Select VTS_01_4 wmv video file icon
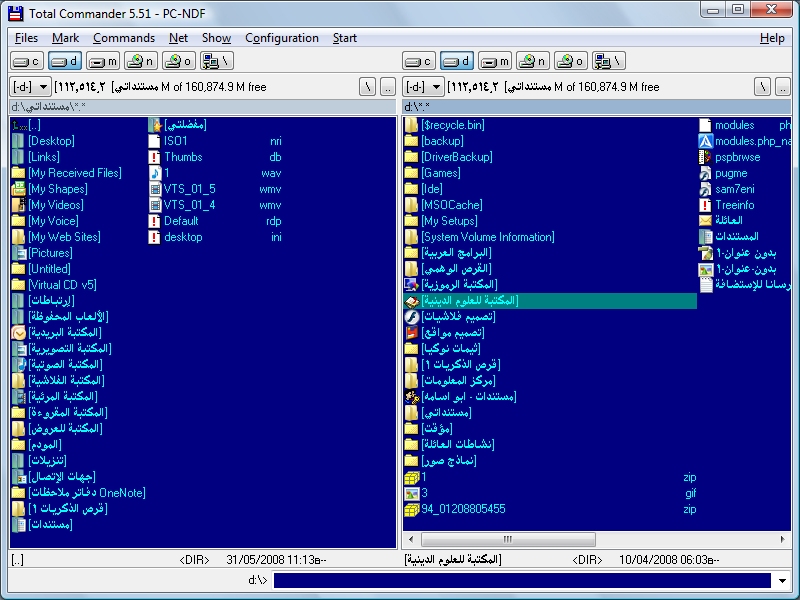This screenshot has width=800, height=600. 155,205
